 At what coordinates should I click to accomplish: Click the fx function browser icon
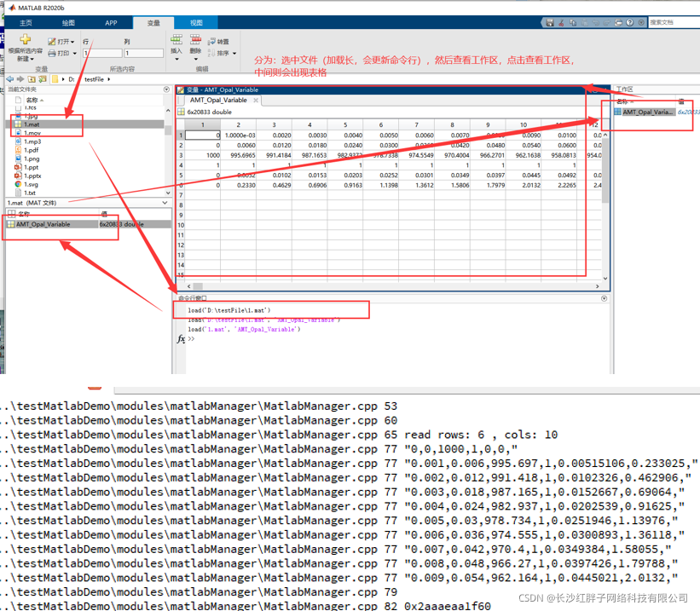[x=181, y=339]
